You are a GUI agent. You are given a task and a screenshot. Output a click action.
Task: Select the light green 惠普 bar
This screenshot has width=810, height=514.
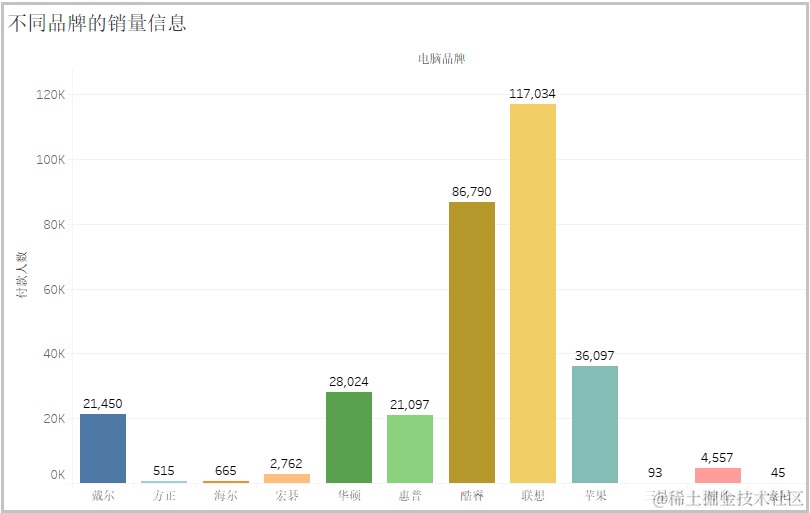click(410, 449)
